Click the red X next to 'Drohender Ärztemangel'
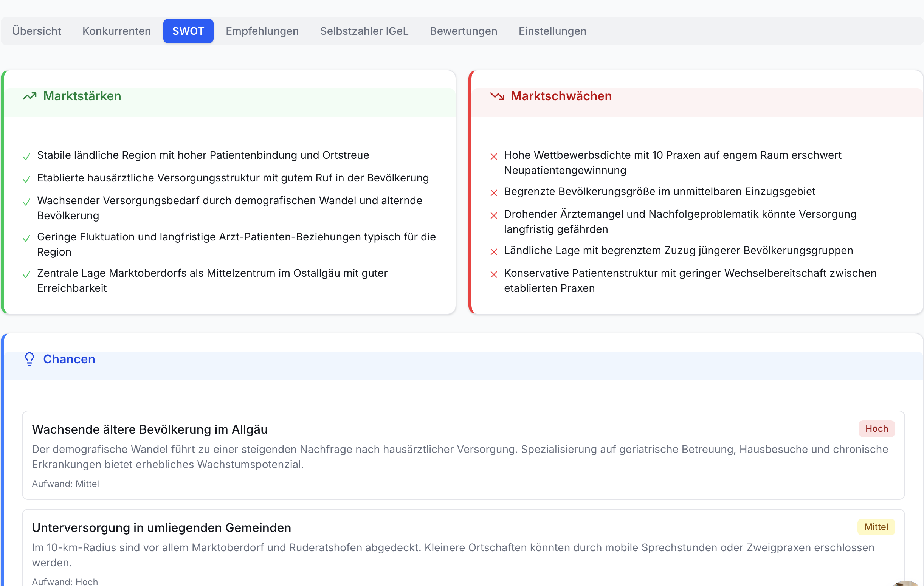This screenshot has height=586, width=924. click(494, 215)
